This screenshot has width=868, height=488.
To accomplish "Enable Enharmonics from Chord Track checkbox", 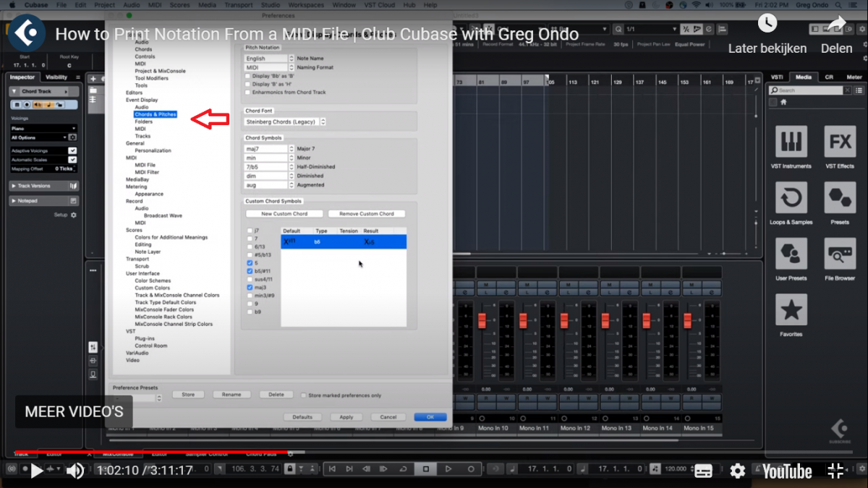I will (x=248, y=93).
